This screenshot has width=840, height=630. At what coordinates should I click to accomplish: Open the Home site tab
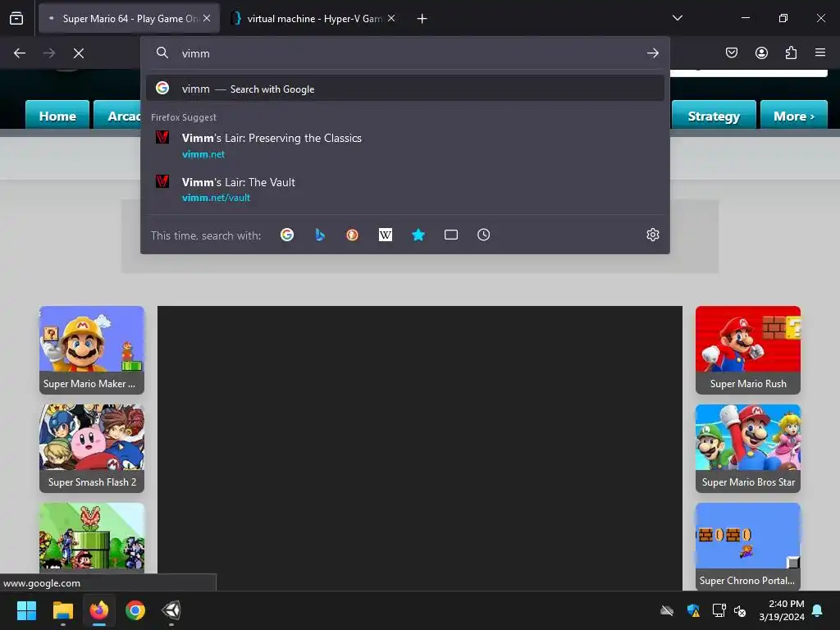click(57, 115)
